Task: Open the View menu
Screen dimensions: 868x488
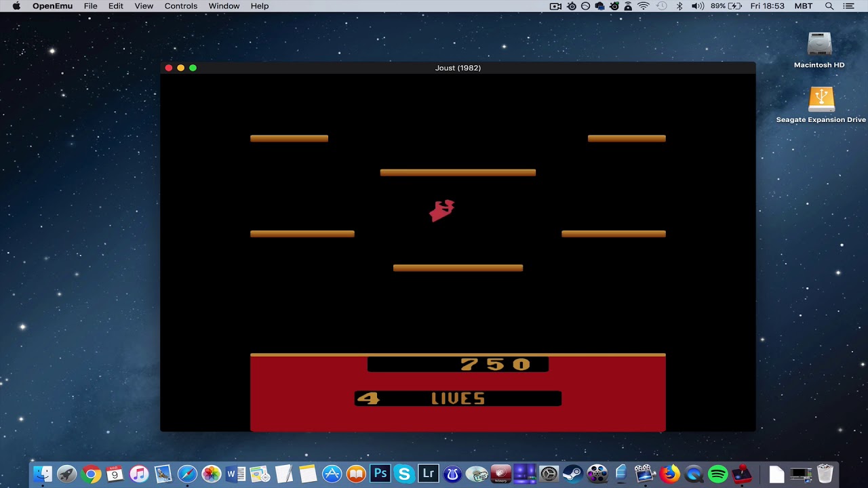Action: tap(144, 6)
